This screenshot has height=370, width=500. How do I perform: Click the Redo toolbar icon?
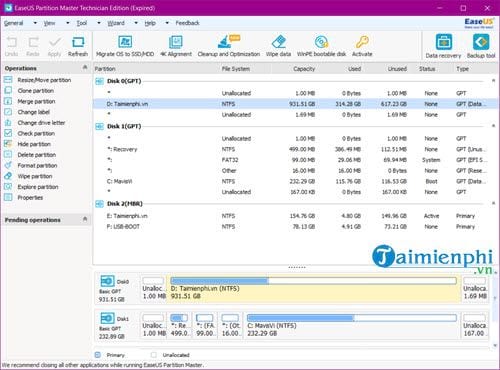[x=33, y=42]
